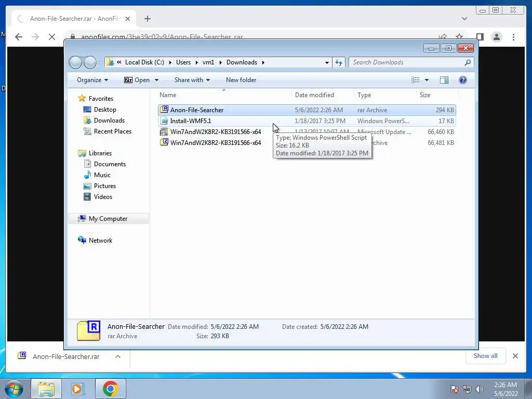This screenshot has height=399, width=532.
Task: Expand the view options dropdown arrow
Action: (x=427, y=80)
